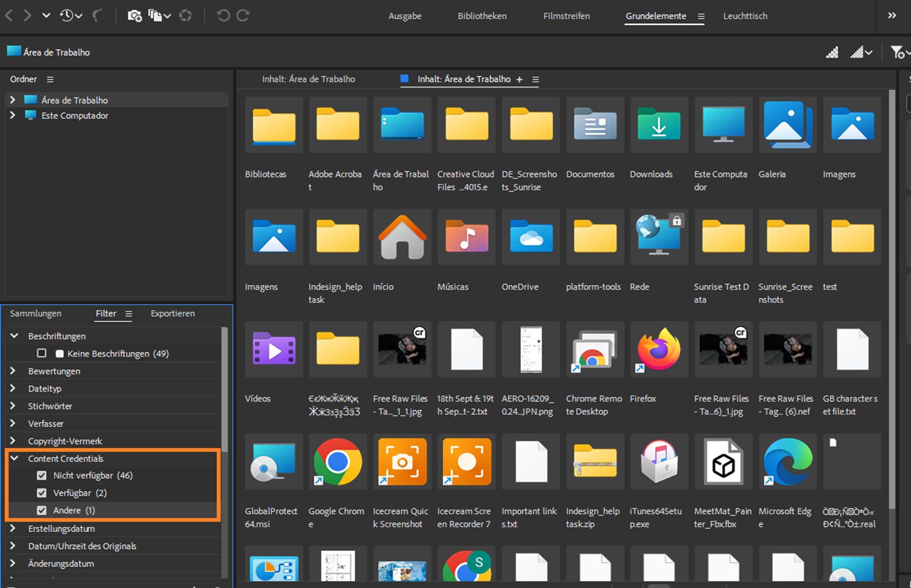911x588 pixels.
Task: Open the thumbnail quality options dropdown
Action: coord(861,52)
